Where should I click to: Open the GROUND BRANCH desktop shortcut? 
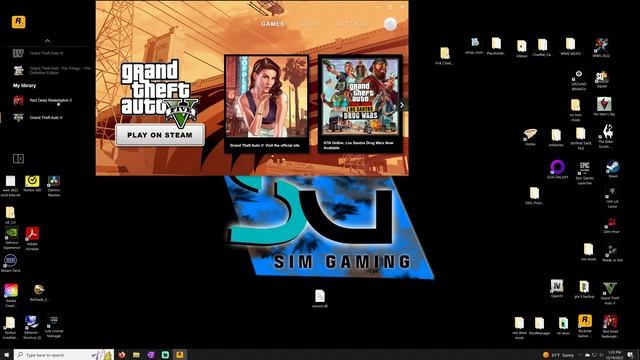pyautogui.click(x=579, y=80)
